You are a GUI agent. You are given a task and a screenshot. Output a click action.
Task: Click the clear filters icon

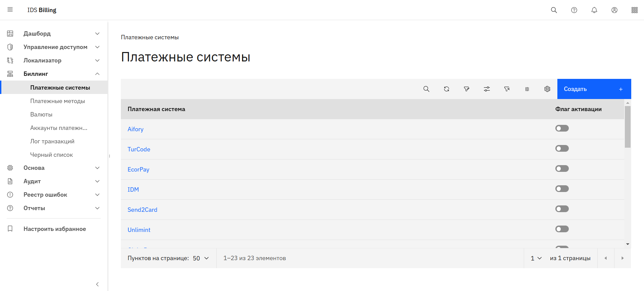coord(507,89)
